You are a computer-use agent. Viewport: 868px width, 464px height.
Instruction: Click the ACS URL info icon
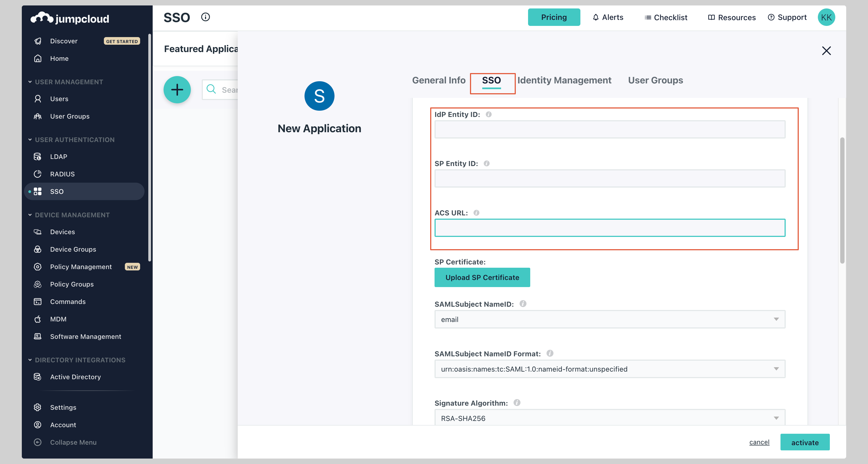coord(476,213)
